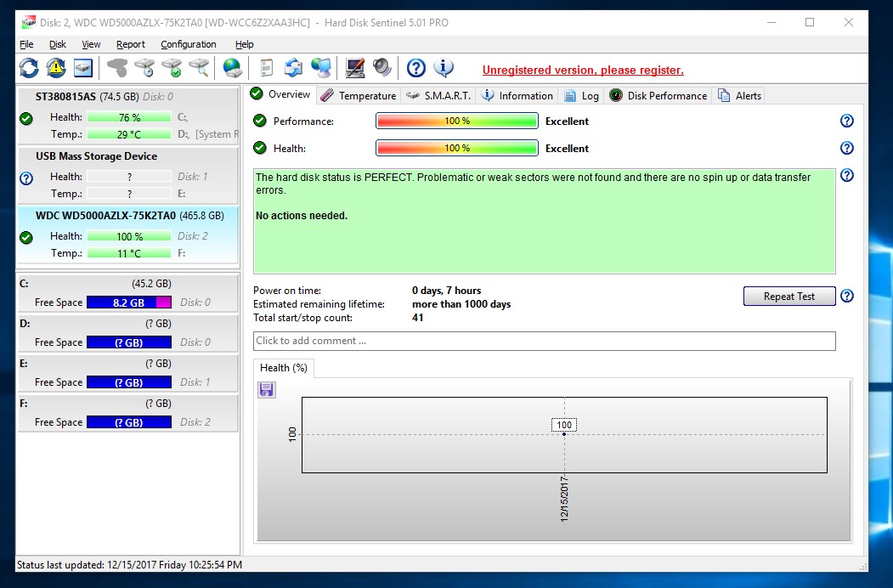The height and width of the screenshot is (588, 893).
Task: Click help icon next to Performance bar
Action: [x=846, y=122]
